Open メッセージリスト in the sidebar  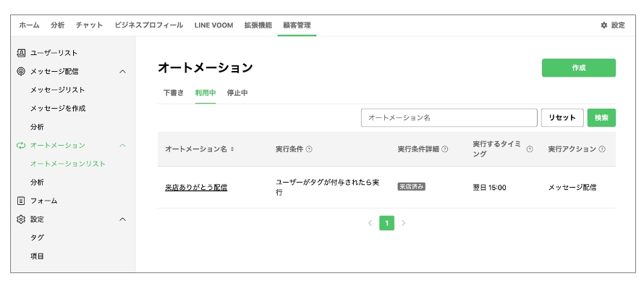point(57,90)
